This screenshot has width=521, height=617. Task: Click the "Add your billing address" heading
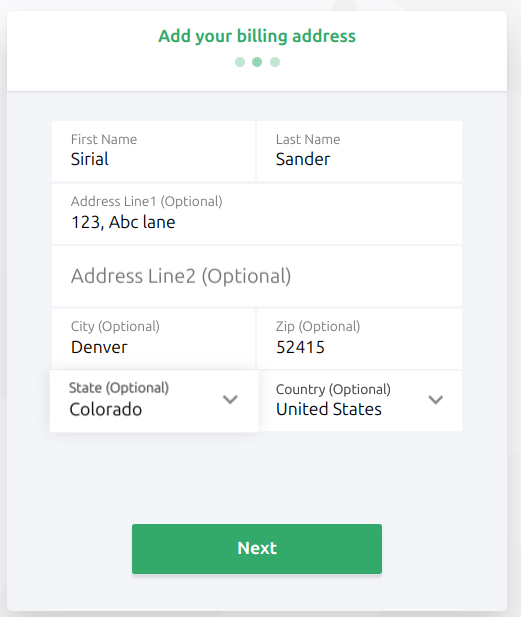(257, 36)
